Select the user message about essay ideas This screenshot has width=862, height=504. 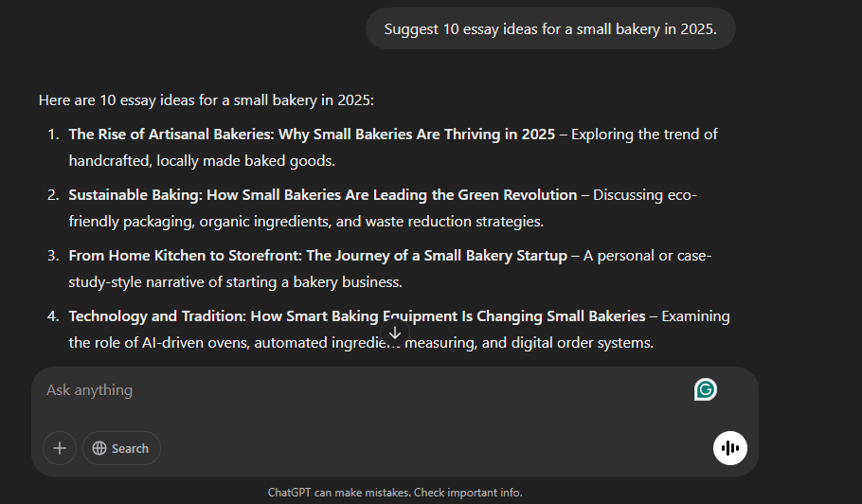click(550, 28)
